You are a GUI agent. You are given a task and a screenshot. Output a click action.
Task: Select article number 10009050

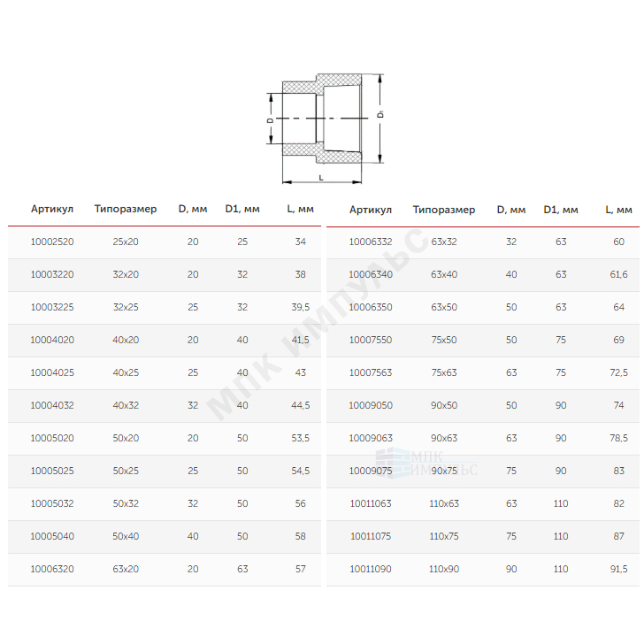[371, 405]
